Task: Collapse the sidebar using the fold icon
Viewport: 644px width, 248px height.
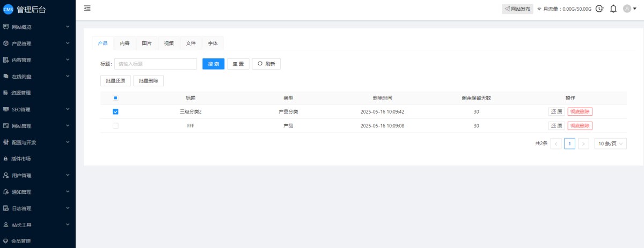Action: click(x=87, y=9)
